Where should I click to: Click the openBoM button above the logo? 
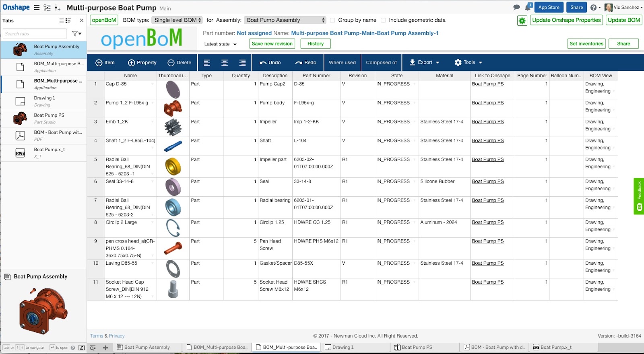pyautogui.click(x=104, y=20)
